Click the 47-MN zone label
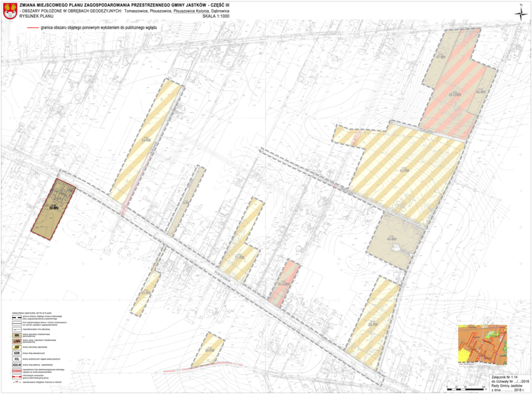532x394 pixels. [440, 57]
